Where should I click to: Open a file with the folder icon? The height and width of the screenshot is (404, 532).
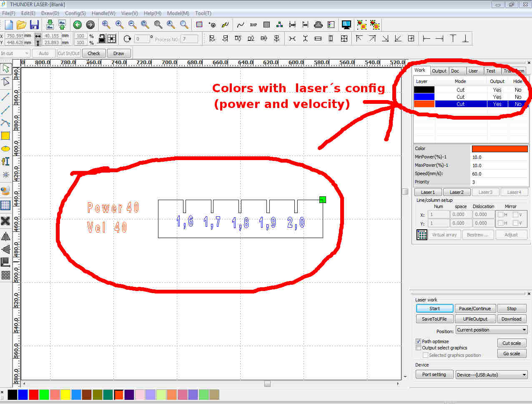click(x=21, y=25)
